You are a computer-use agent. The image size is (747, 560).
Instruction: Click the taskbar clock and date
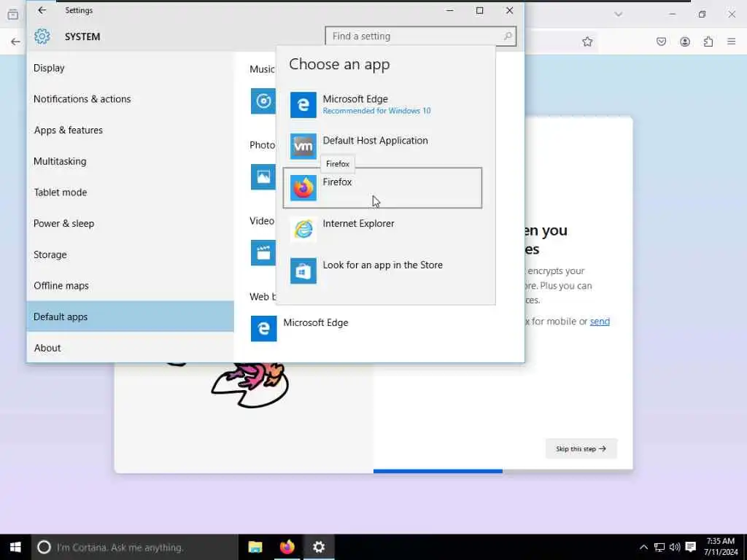pos(720,547)
